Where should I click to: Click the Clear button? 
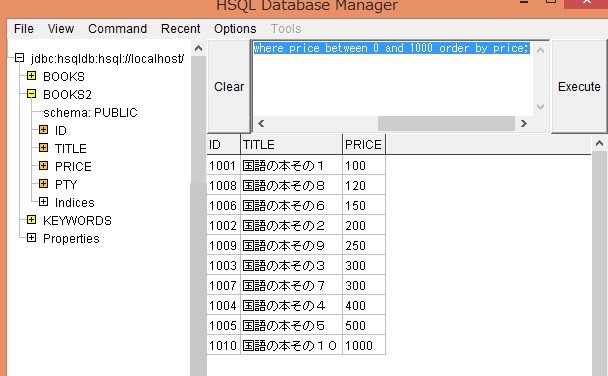[229, 86]
